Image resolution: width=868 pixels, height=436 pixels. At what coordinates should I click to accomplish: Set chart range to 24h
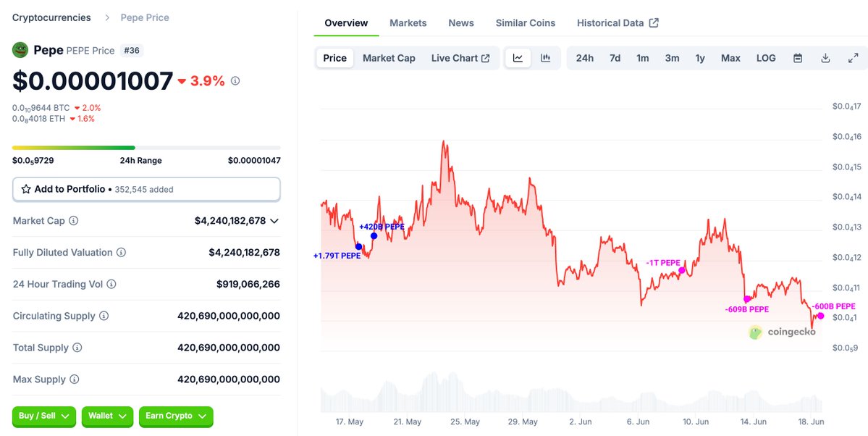tap(584, 58)
